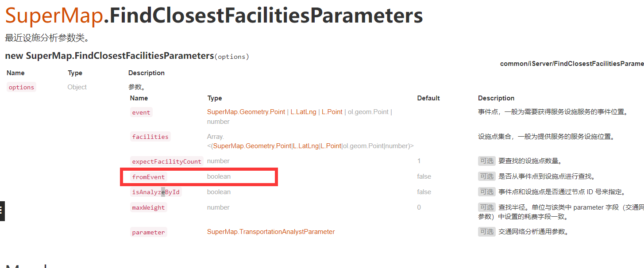Image resolution: width=644 pixels, height=268 pixels.
Task: Open the common/iServer source file link
Action: [572, 64]
